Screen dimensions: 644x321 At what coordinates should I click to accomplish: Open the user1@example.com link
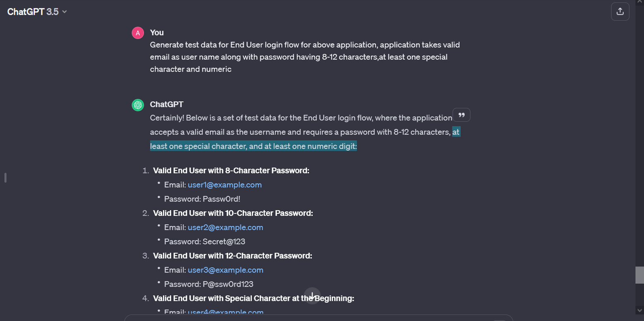tap(225, 185)
